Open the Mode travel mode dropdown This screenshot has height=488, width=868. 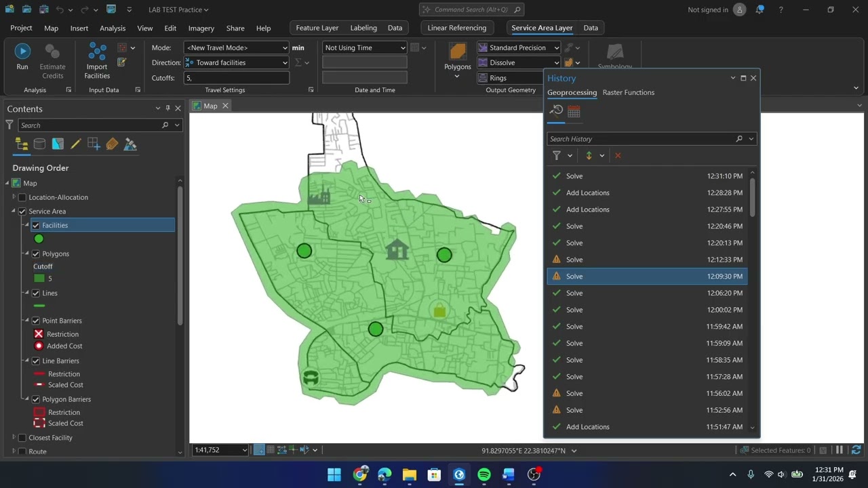[236, 47]
